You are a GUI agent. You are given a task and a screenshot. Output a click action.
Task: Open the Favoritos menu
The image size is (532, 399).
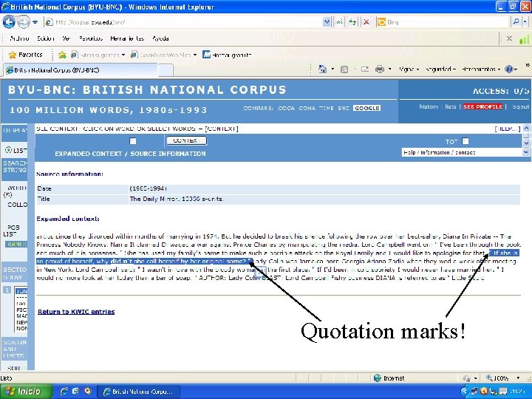pyautogui.click(x=91, y=38)
